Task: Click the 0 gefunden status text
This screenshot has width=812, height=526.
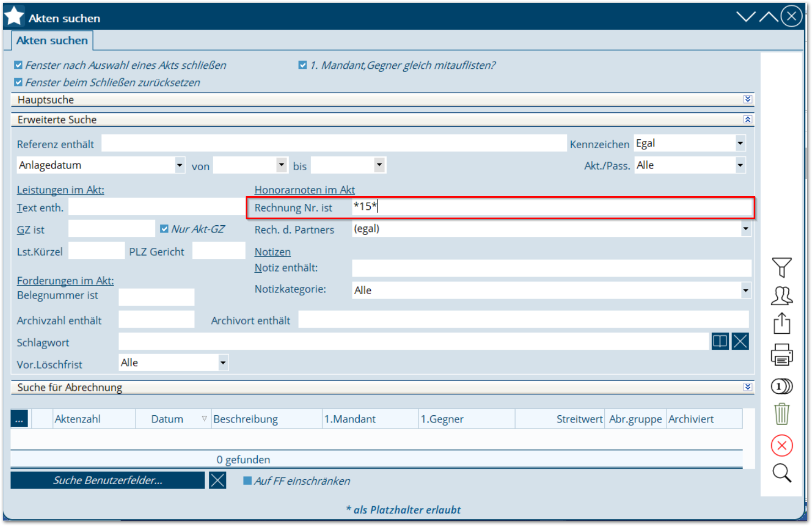Action: (x=243, y=459)
